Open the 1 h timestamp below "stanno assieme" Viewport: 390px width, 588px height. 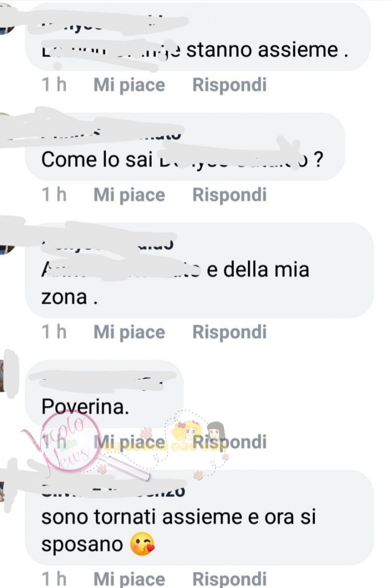point(54,85)
